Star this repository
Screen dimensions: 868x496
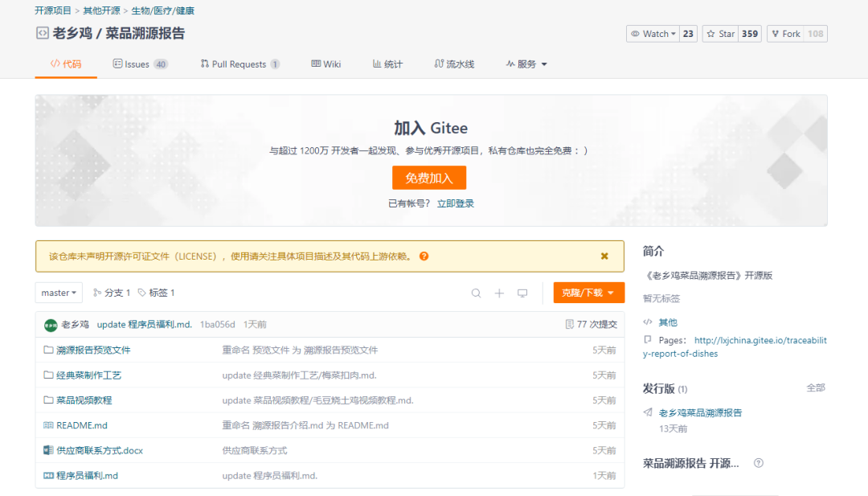pos(721,34)
